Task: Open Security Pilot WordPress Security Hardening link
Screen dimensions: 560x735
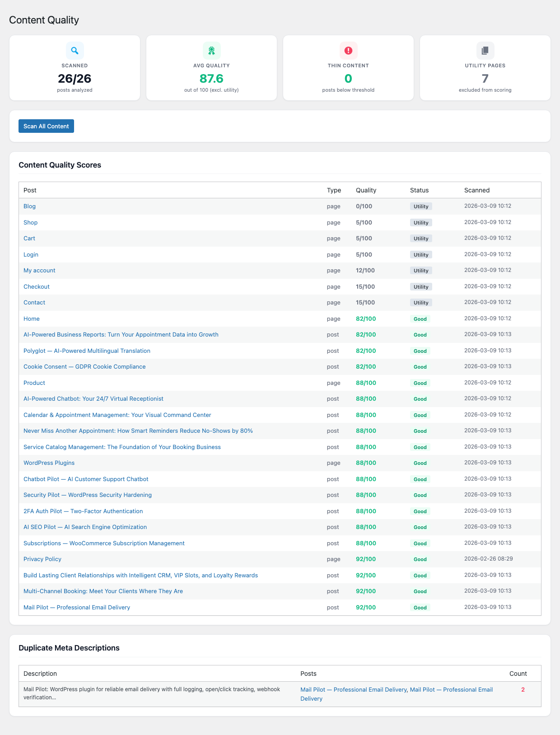Action: coord(88,495)
